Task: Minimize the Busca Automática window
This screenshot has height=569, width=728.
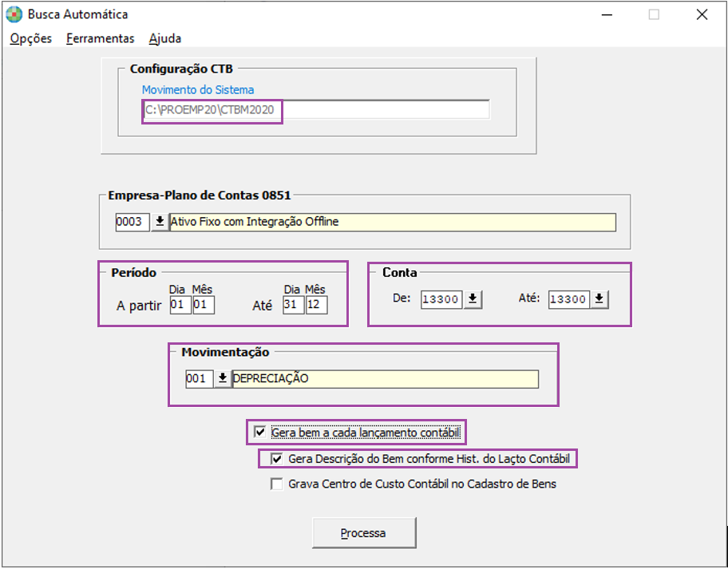Action: click(607, 15)
